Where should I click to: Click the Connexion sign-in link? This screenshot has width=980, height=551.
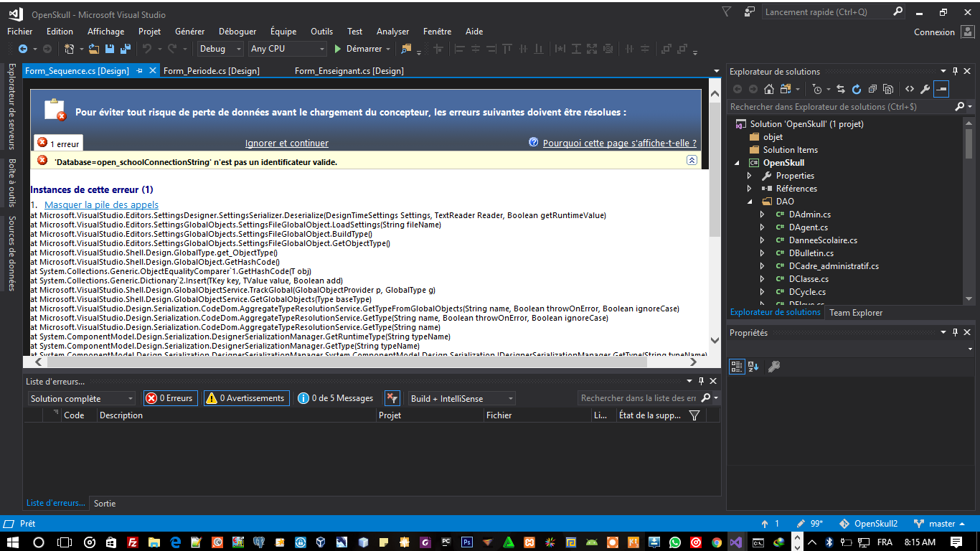point(934,32)
